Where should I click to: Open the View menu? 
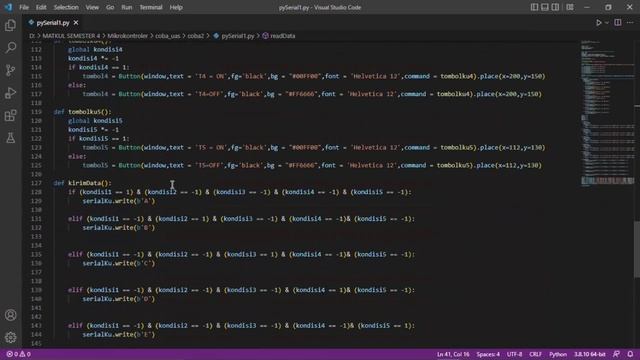coord(92,7)
